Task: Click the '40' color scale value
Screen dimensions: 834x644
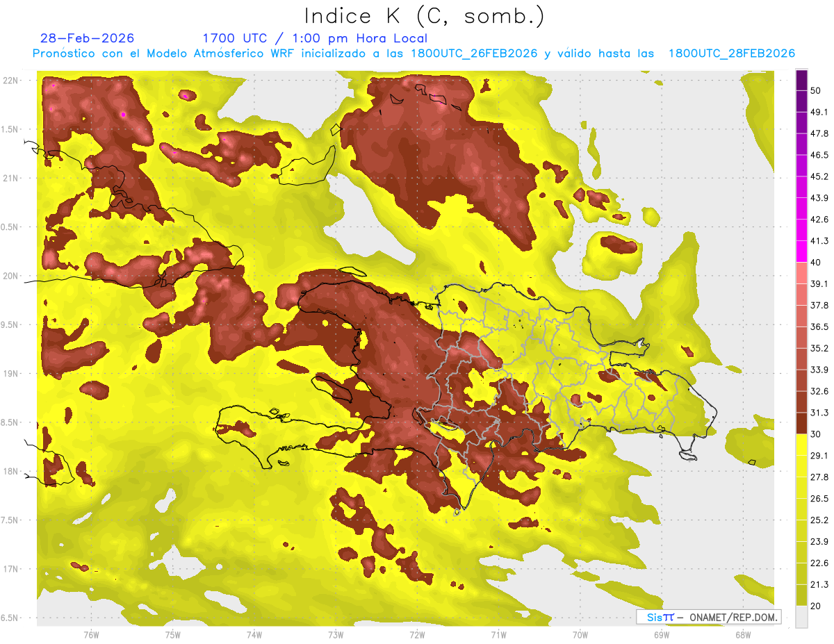Action: tap(816, 262)
